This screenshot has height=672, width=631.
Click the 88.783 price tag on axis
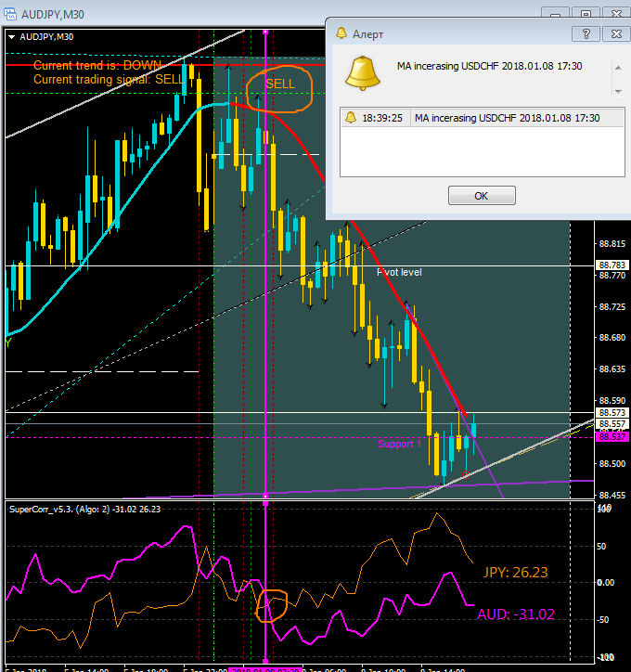pyautogui.click(x=612, y=265)
